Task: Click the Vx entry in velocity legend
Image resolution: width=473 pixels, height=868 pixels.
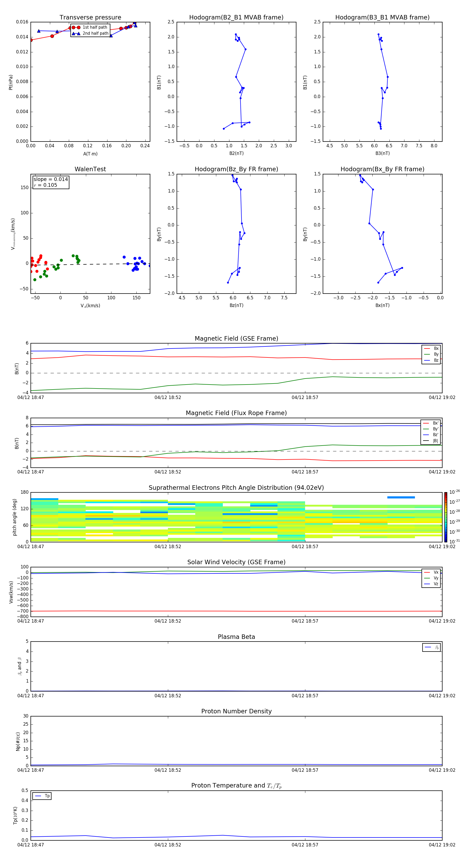Action: (431, 572)
